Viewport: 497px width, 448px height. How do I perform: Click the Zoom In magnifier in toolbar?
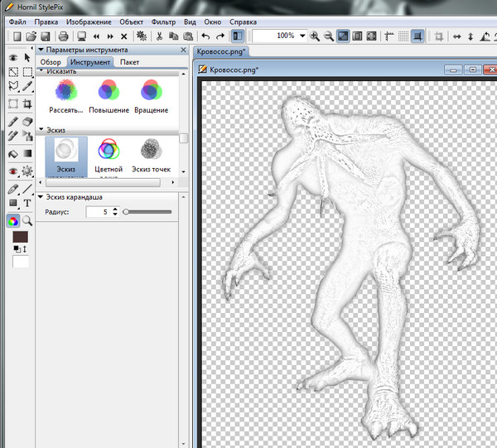click(315, 36)
